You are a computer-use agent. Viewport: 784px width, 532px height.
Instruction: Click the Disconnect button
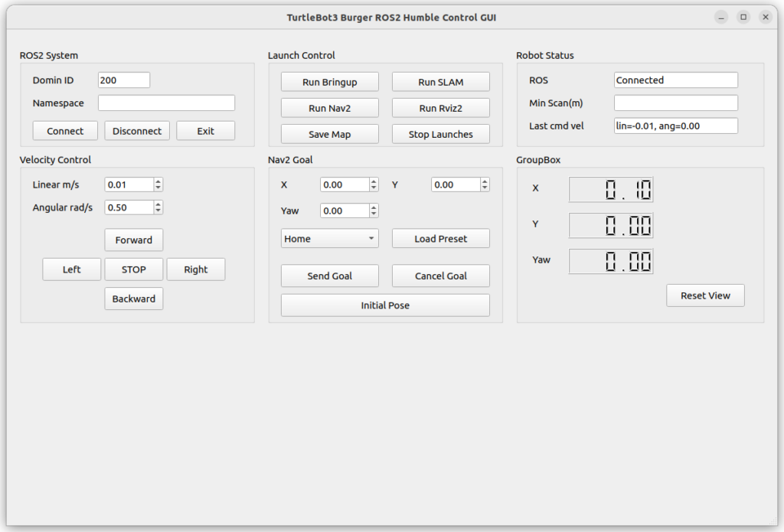pyautogui.click(x=137, y=131)
